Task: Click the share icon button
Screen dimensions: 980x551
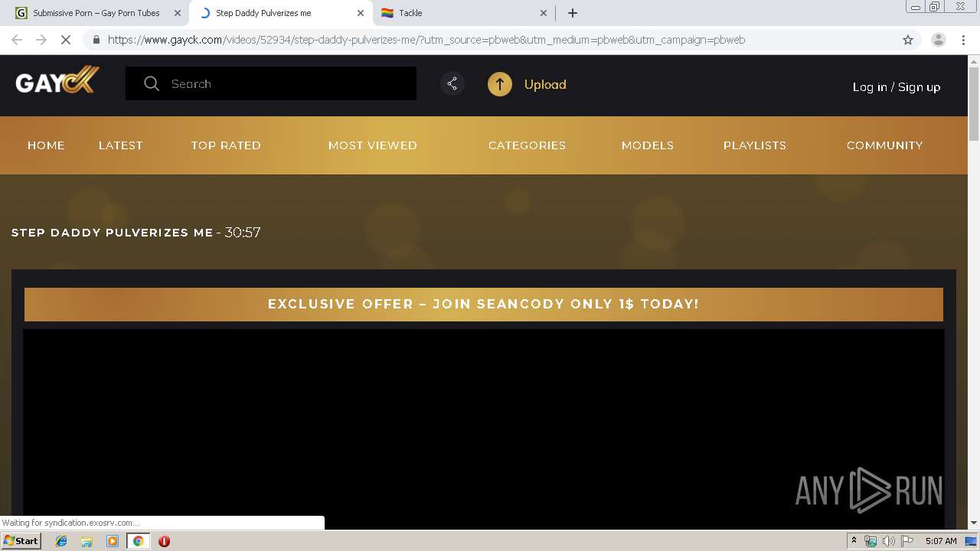Action: (452, 84)
